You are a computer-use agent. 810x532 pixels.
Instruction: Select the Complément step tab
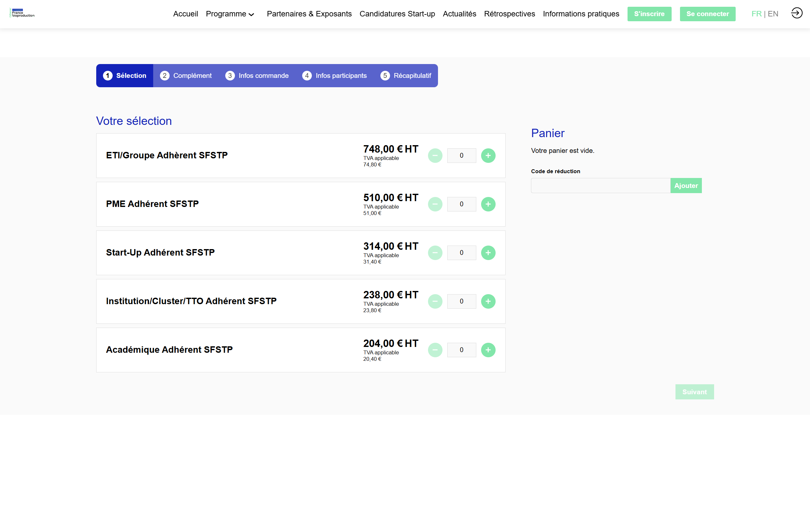pyautogui.click(x=186, y=76)
